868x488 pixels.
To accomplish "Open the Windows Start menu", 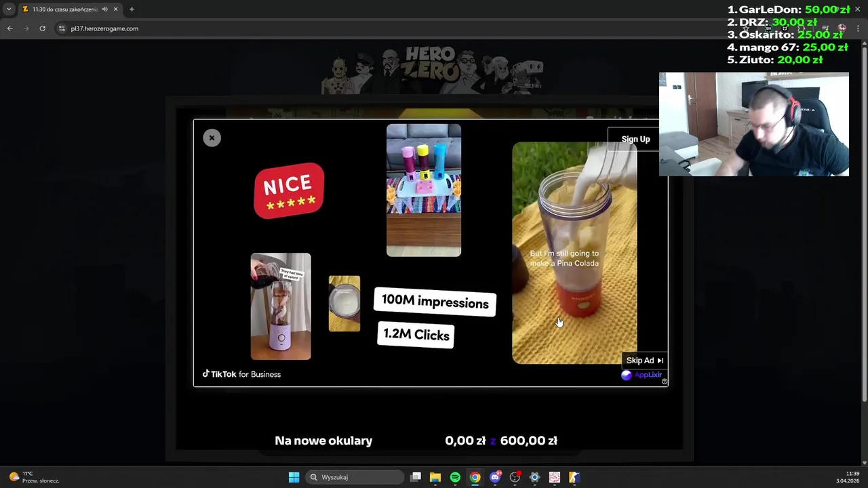I will [x=294, y=477].
